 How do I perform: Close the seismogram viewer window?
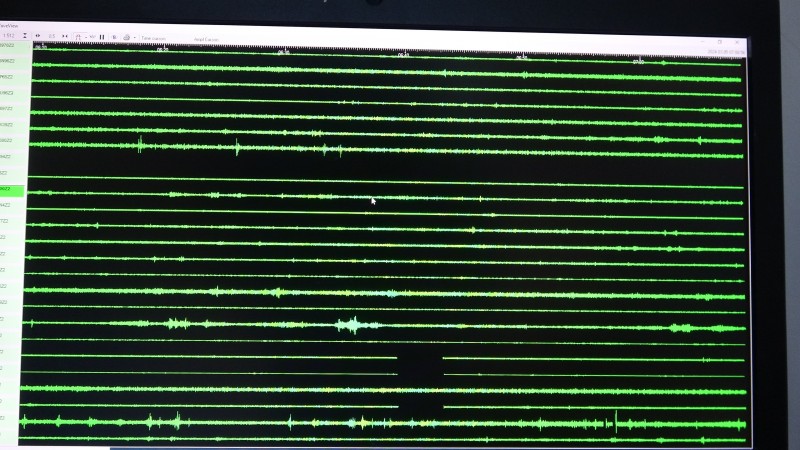tap(736, 42)
